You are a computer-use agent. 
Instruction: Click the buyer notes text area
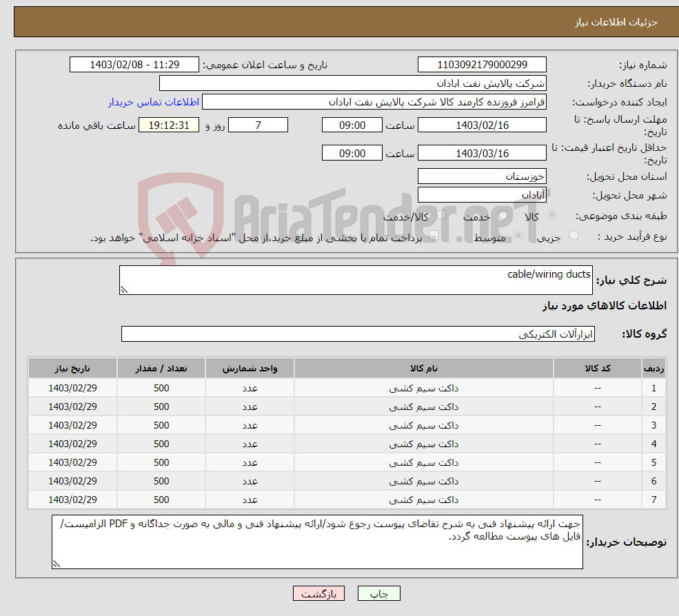pyautogui.click(x=317, y=542)
